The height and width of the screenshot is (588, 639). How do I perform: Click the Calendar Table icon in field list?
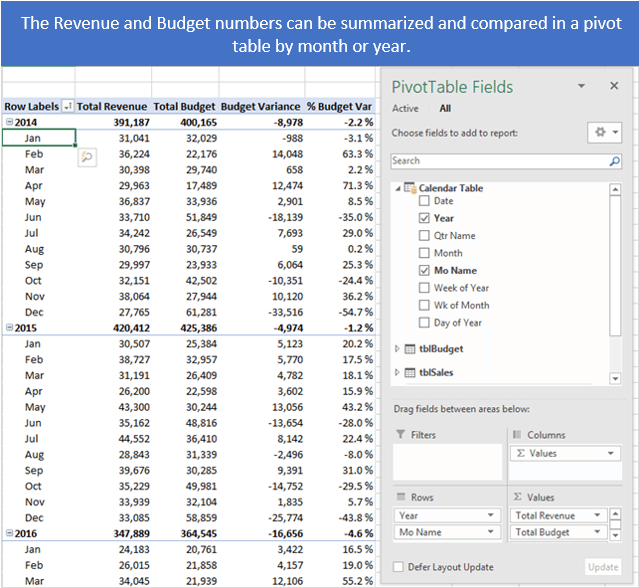point(410,188)
